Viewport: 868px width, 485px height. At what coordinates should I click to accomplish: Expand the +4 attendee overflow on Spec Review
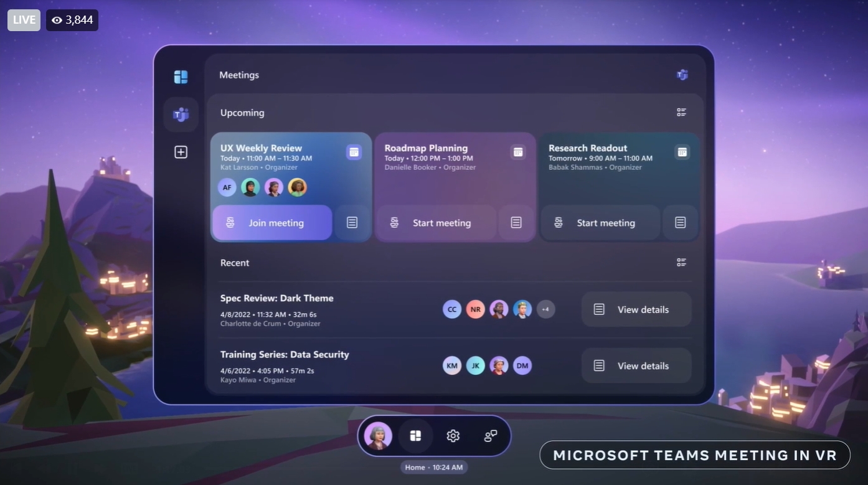[546, 309]
